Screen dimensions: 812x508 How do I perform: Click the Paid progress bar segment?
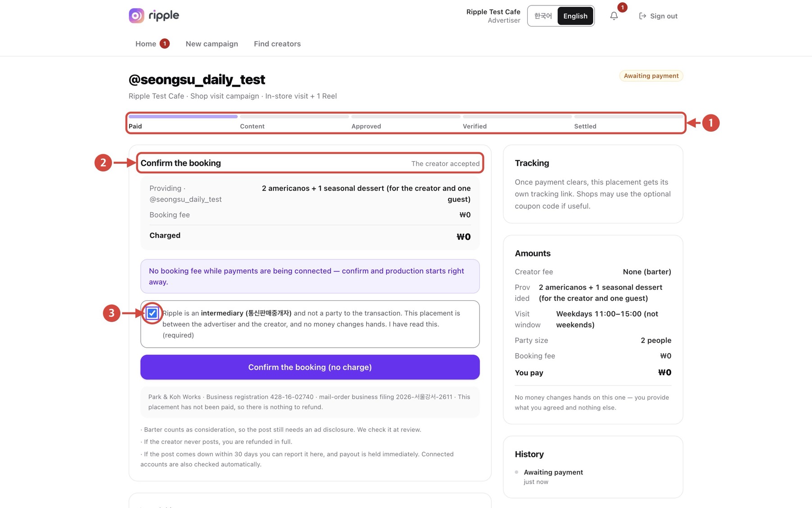(183, 117)
